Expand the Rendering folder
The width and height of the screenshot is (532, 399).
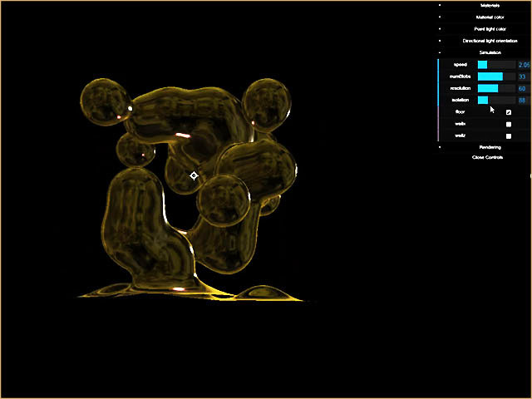click(484, 147)
